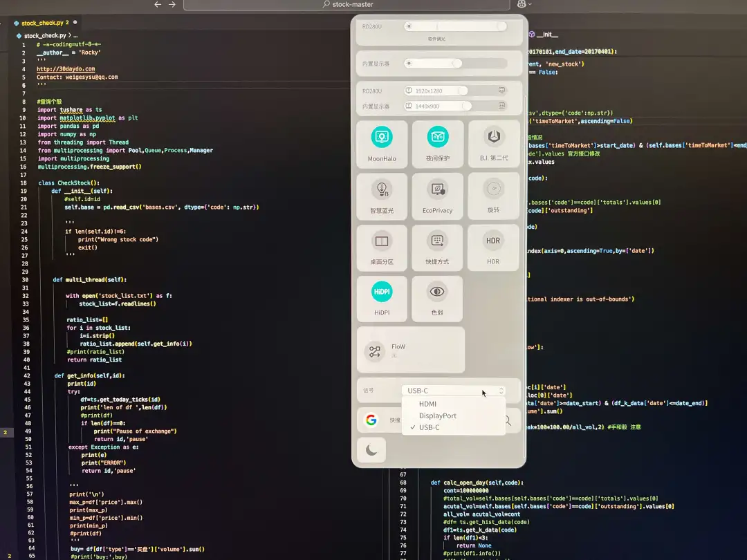The height and width of the screenshot is (560, 747).
Task: Click the crescent moon button
Action: pyautogui.click(x=371, y=449)
